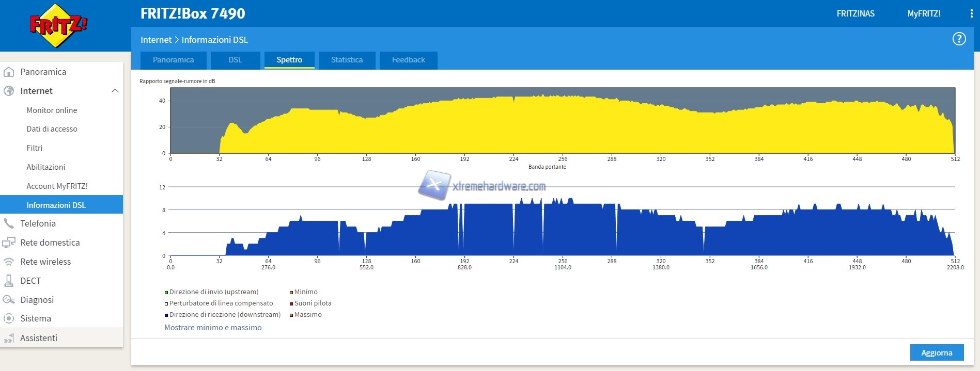980x371 pixels.
Task: Click the Internet globe icon
Action: point(9,91)
